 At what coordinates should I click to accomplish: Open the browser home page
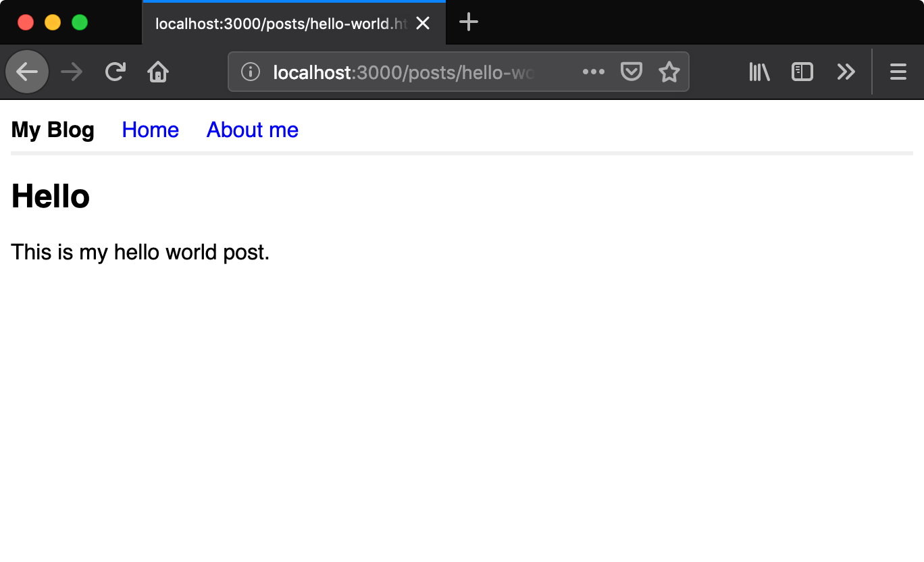tap(158, 72)
